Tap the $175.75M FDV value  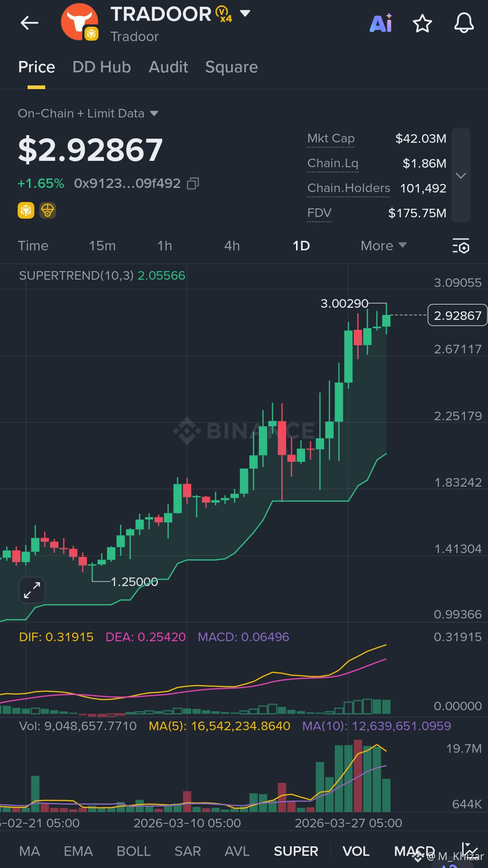[418, 213]
